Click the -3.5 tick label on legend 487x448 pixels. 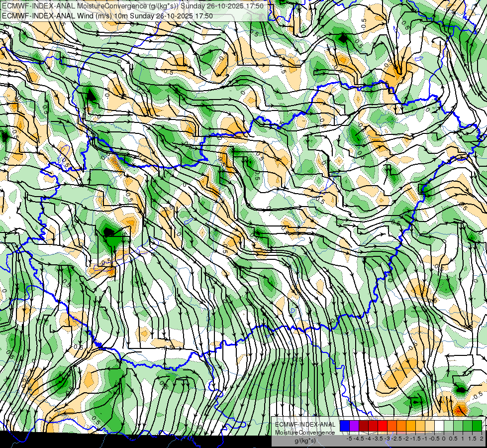378,439
